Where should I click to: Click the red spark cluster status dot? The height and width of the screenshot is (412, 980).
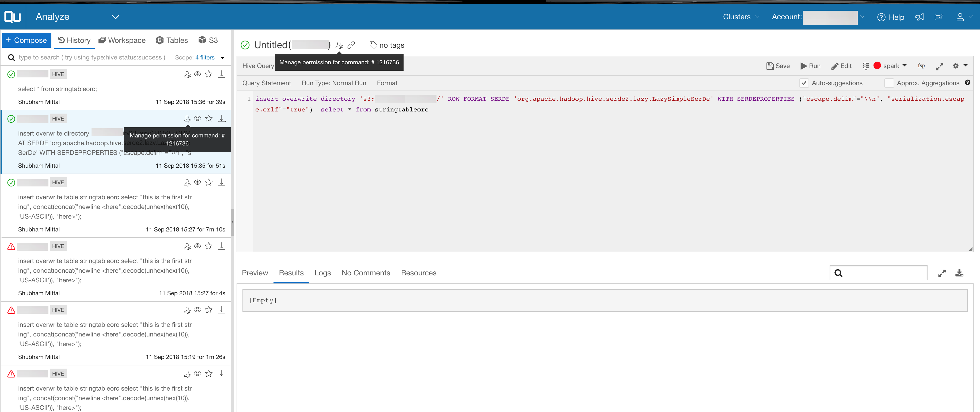pyautogui.click(x=877, y=65)
